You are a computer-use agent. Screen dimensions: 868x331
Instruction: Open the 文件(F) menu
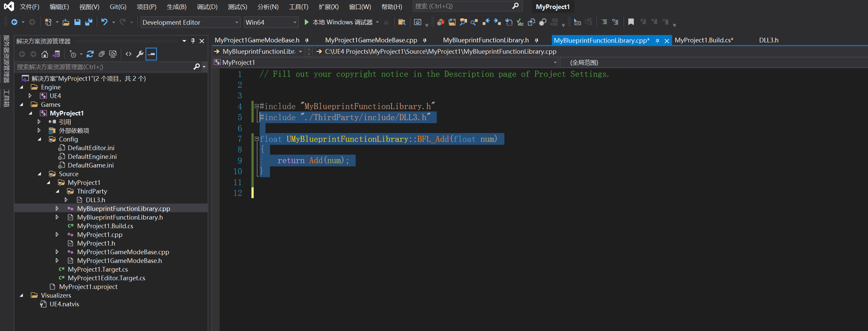pos(29,7)
